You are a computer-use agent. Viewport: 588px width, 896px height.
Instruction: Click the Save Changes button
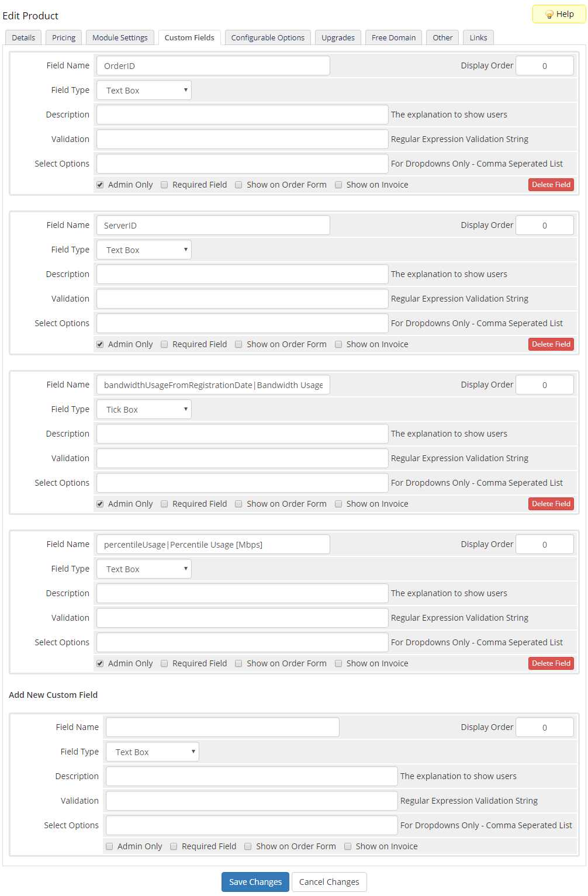[255, 882]
